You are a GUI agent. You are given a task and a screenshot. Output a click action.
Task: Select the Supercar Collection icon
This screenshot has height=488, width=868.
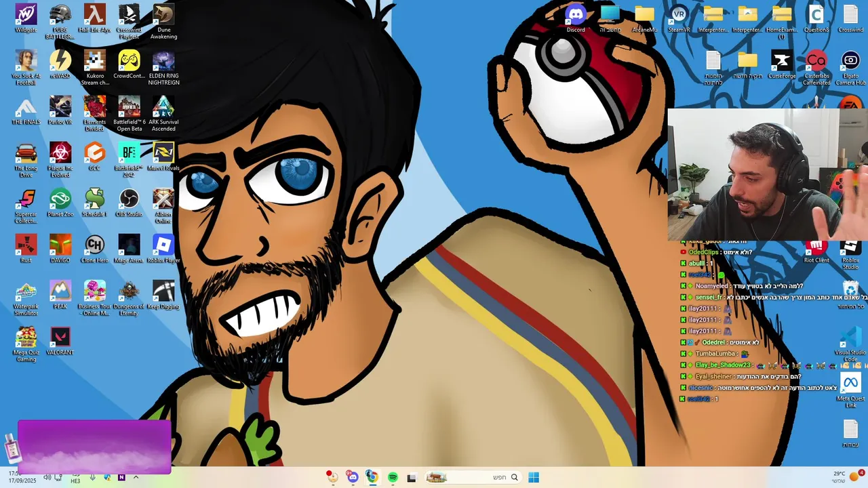[x=26, y=205]
